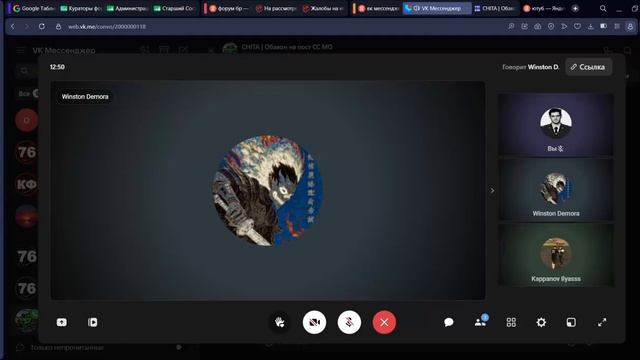
Task: Open the watch-together video icon
Action: [x=93, y=322]
